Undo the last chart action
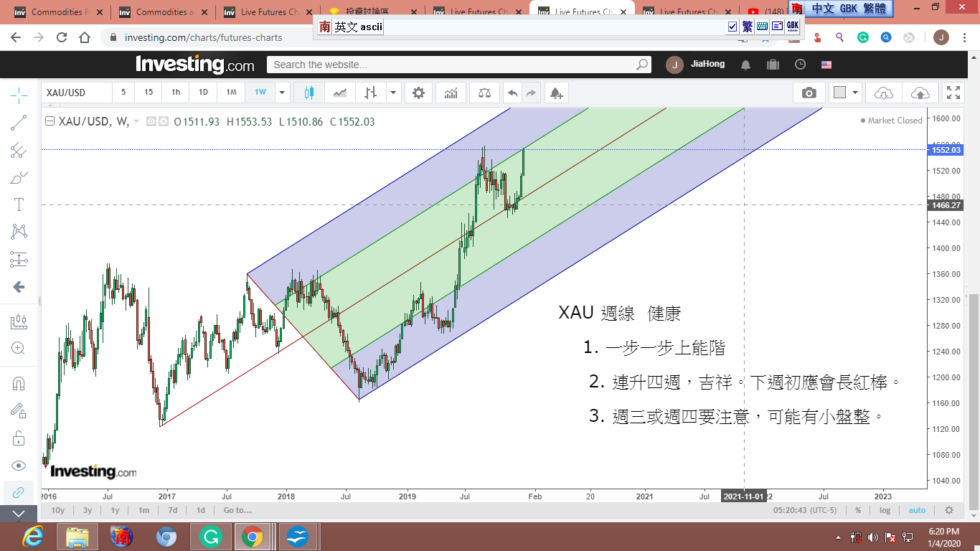Viewport: 980px width, 551px height. click(x=512, y=93)
